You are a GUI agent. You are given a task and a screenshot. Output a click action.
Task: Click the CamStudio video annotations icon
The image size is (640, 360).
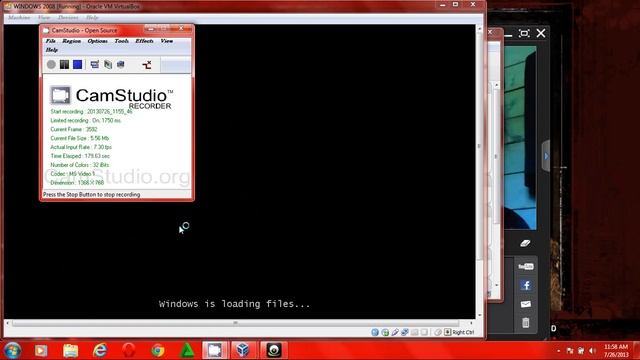click(121, 64)
